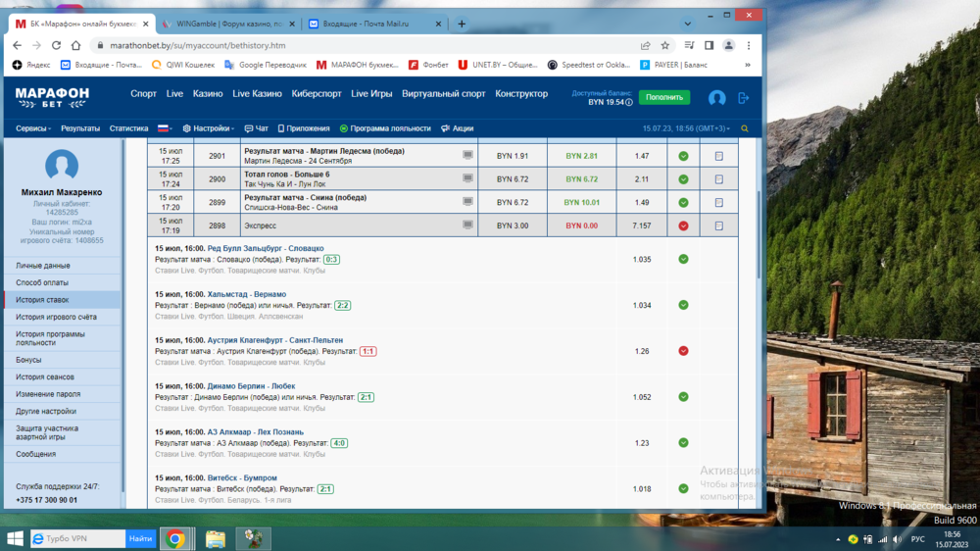The height and width of the screenshot is (551, 980).
Task: Bookmark this page with the star icon
Action: point(665,45)
